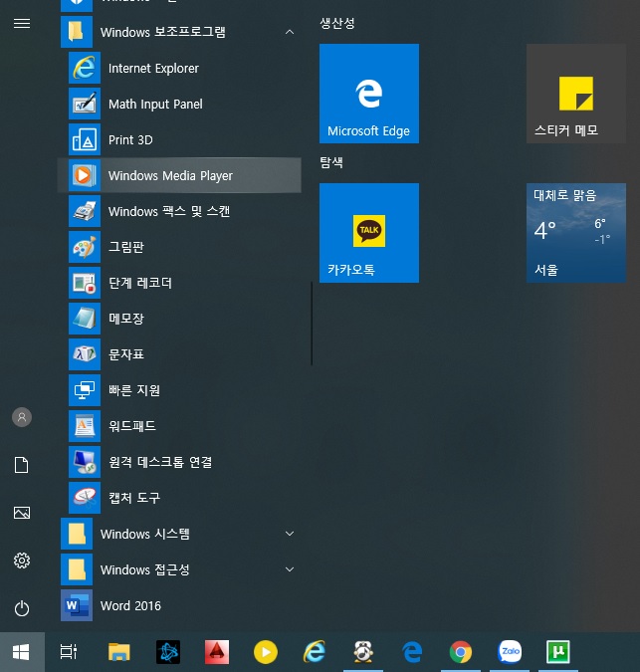
Task: Click the 탐색 tile group header
Action: click(x=331, y=162)
